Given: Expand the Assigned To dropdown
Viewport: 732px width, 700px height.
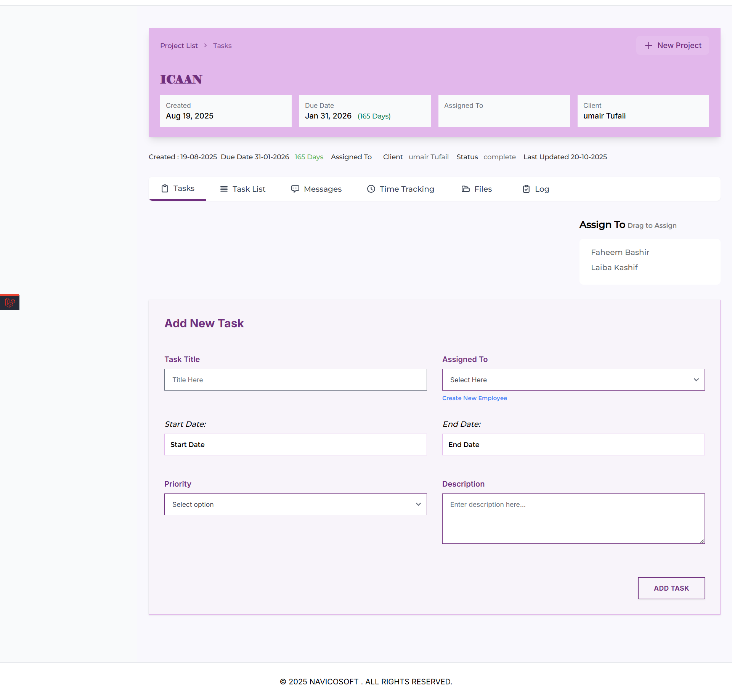Looking at the screenshot, I should tap(573, 380).
